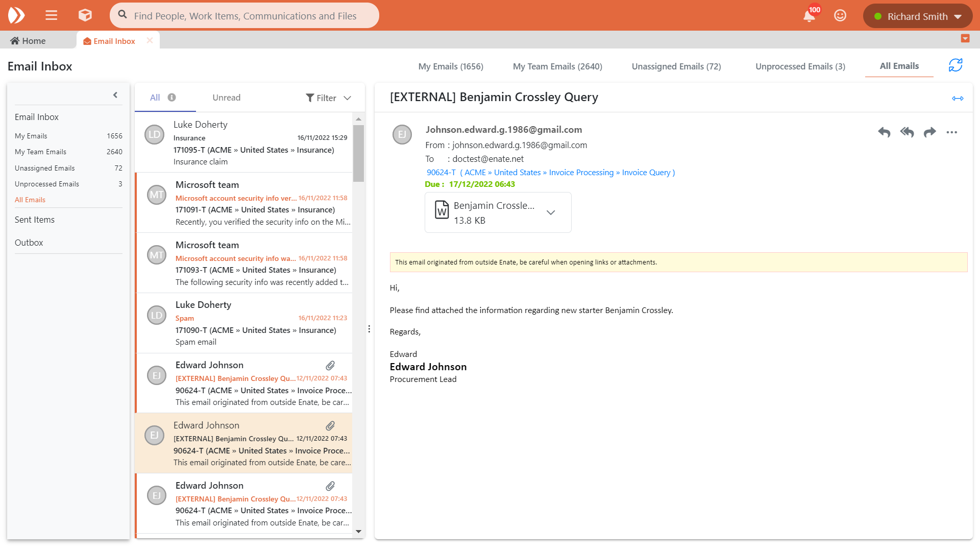The image size is (980, 551).
Task: Switch to Unassigned Emails tab
Action: tap(676, 66)
